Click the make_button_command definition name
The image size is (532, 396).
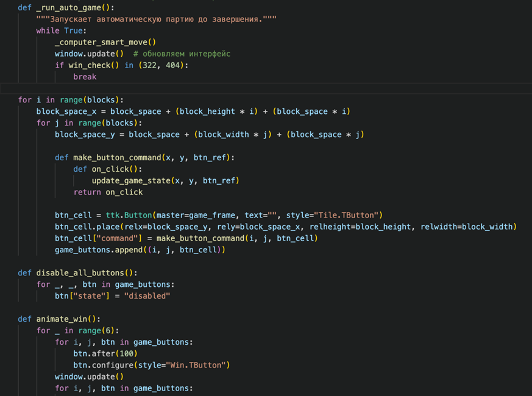point(117,157)
